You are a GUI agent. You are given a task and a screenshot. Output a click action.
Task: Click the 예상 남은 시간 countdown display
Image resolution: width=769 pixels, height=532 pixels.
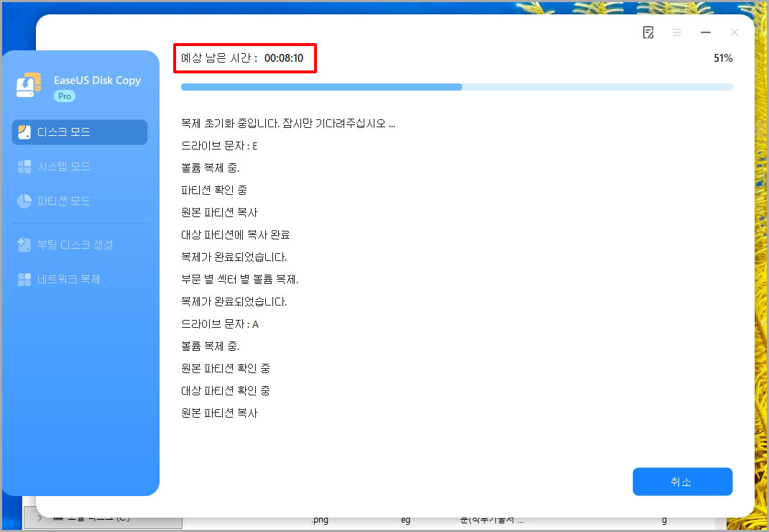pos(245,58)
